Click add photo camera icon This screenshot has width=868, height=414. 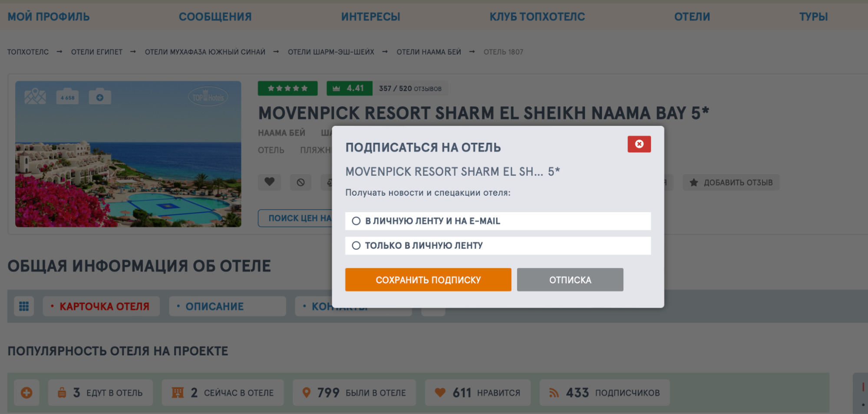tap(100, 97)
